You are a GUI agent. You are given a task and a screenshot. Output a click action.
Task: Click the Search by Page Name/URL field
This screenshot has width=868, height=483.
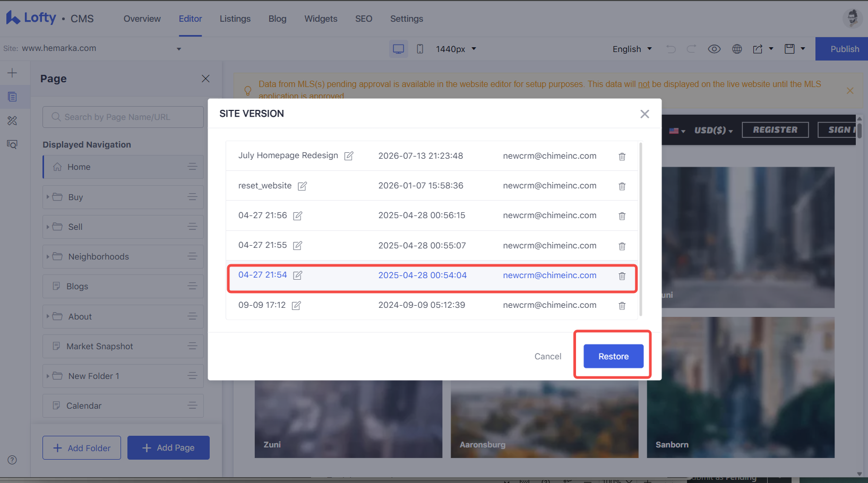pos(123,117)
